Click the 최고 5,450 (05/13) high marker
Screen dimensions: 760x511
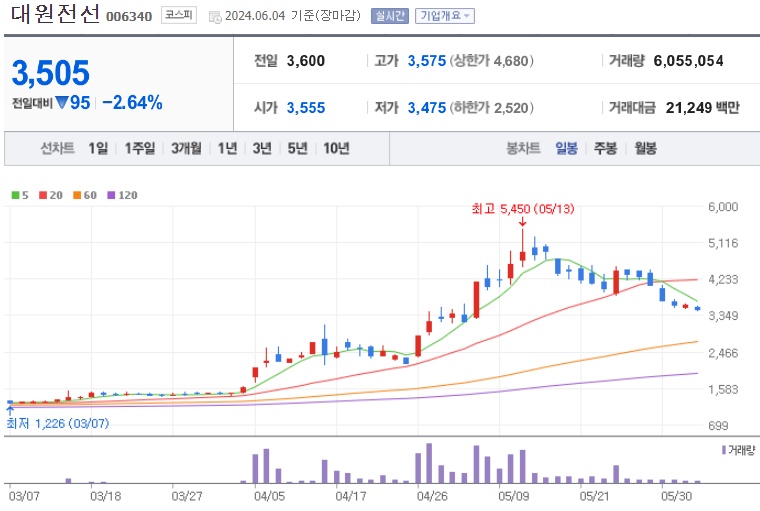[522, 209]
